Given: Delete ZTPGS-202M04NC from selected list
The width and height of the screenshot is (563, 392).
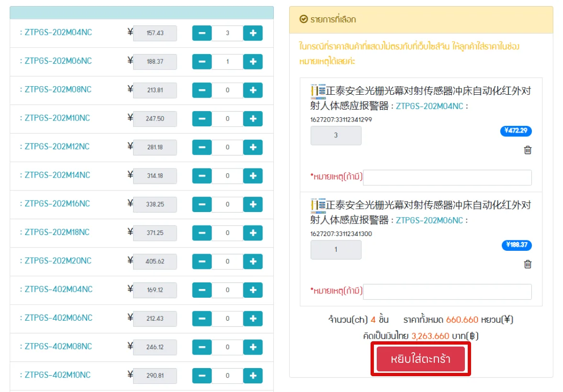Looking at the screenshot, I should coord(528,150).
